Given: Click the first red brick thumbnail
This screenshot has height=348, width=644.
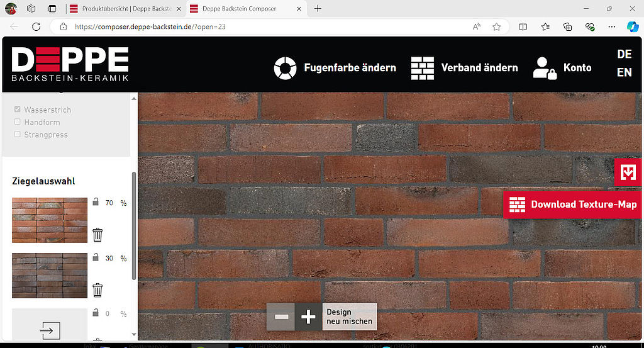Looking at the screenshot, I should 50,220.
